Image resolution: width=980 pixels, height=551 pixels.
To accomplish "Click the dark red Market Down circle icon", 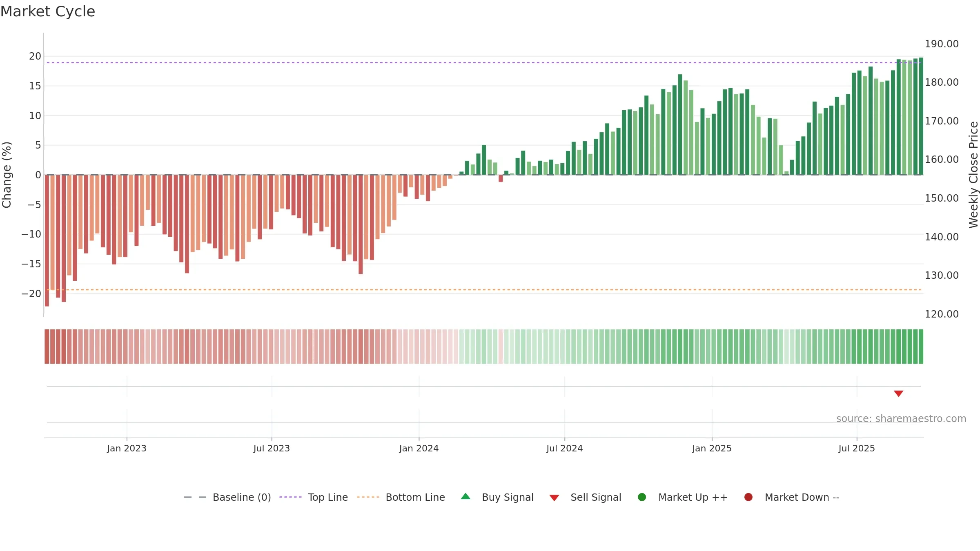I will click(748, 497).
